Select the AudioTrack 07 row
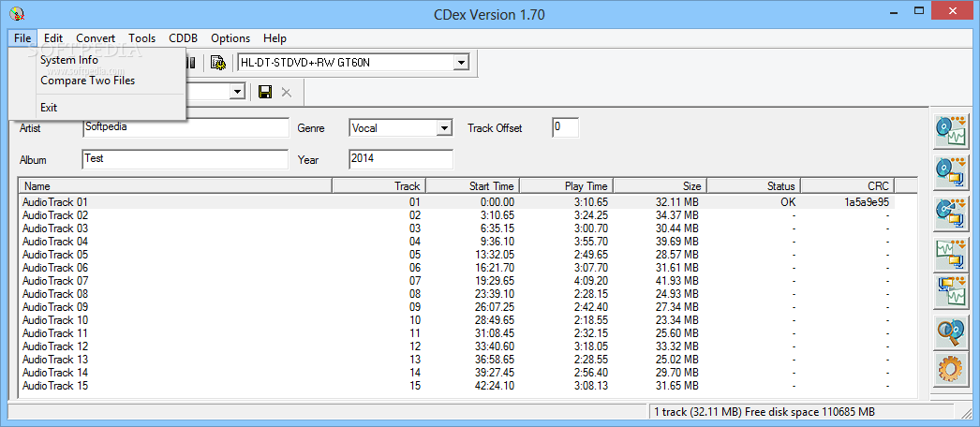This screenshot has width=980, height=427. tap(457, 280)
